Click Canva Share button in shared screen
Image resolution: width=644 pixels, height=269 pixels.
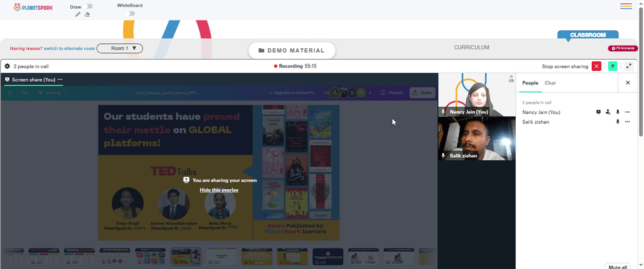point(422,93)
